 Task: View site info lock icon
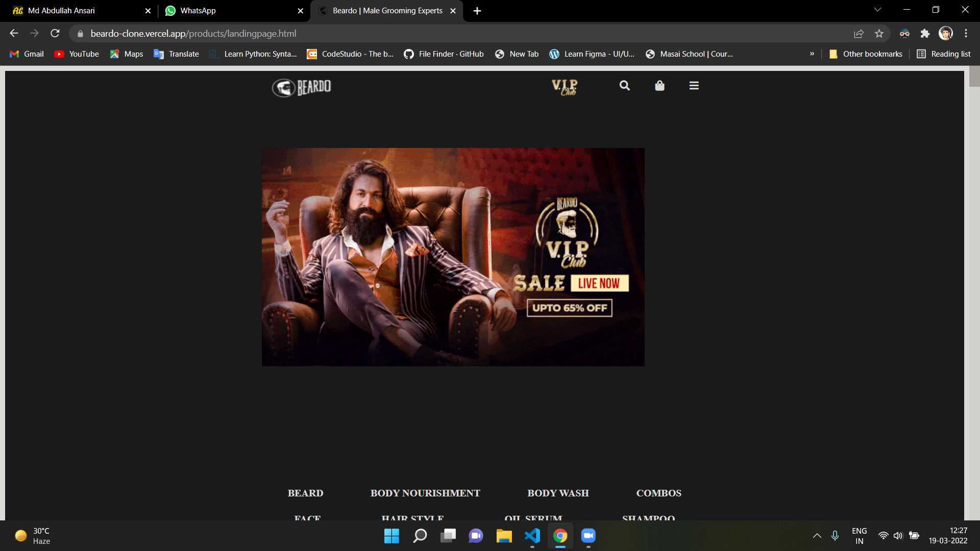pos(80,34)
